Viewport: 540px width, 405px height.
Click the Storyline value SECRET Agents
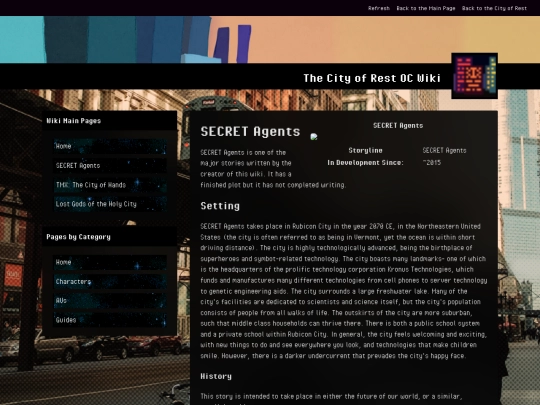coord(444,150)
